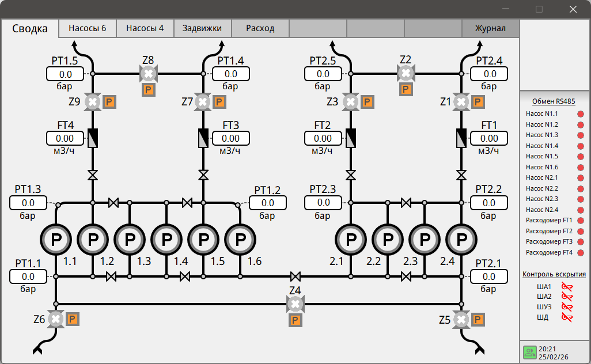Viewport: 591px width, 364px height.
Task: Click Насос N1.1 red status indicator
Action: [x=581, y=114]
